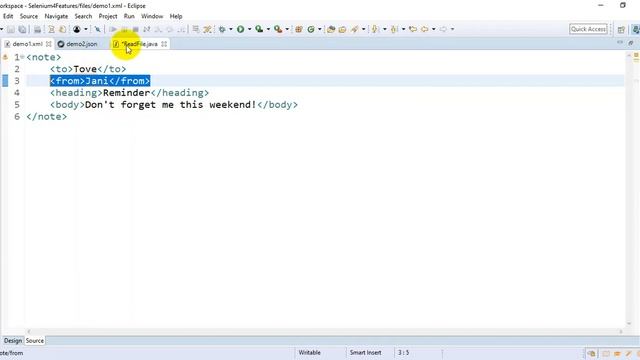Viewport: 640px width, 360px height.
Task: Click the Debug bug icon
Action: pos(222,29)
